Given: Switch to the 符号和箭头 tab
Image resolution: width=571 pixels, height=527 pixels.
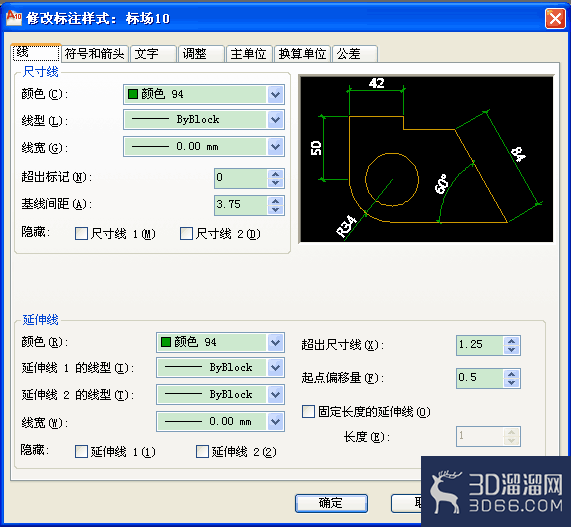Looking at the screenshot, I should [95, 54].
